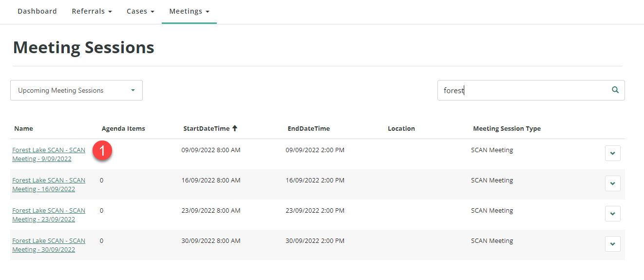Click the search field containing 'forest'
644x280 pixels.
pos(521,90)
